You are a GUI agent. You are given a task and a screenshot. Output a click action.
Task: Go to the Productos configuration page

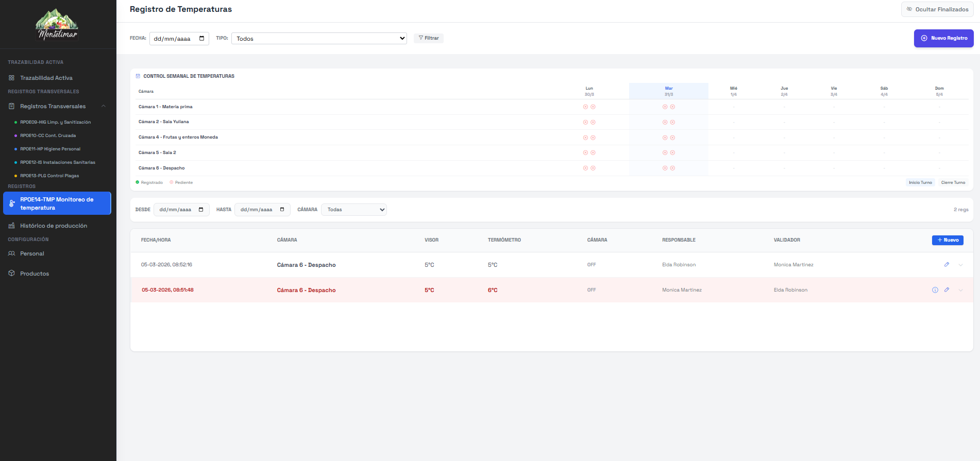(x=35, y=274)
